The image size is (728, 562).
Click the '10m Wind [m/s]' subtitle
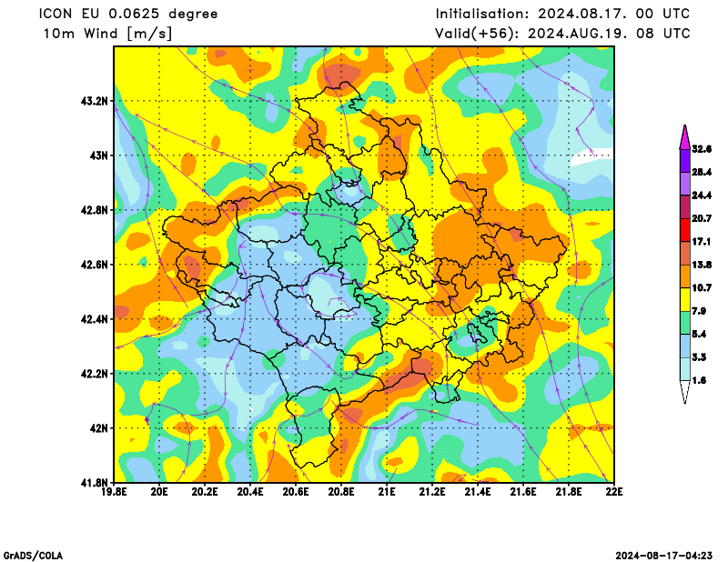tap(107, 34)
